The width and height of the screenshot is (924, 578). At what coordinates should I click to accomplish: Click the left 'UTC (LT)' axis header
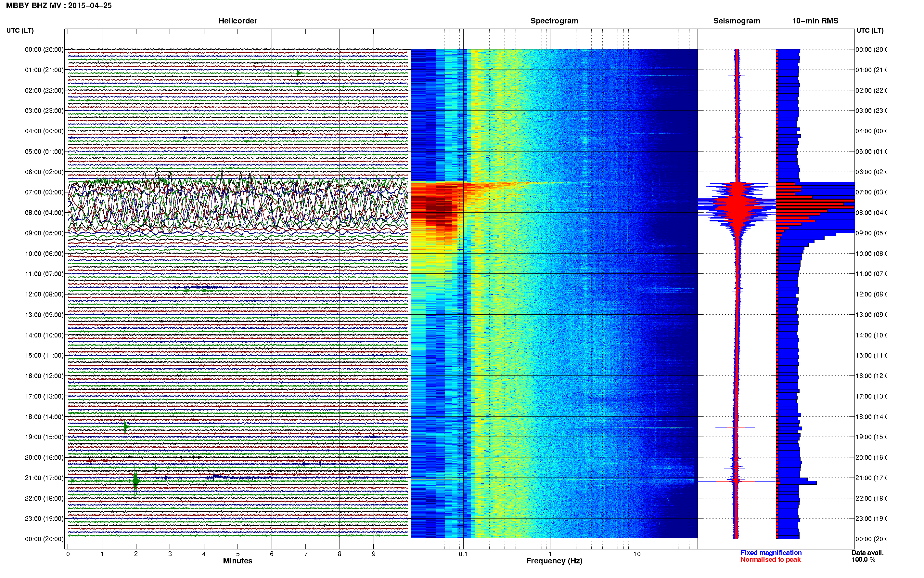coord(20,31)
